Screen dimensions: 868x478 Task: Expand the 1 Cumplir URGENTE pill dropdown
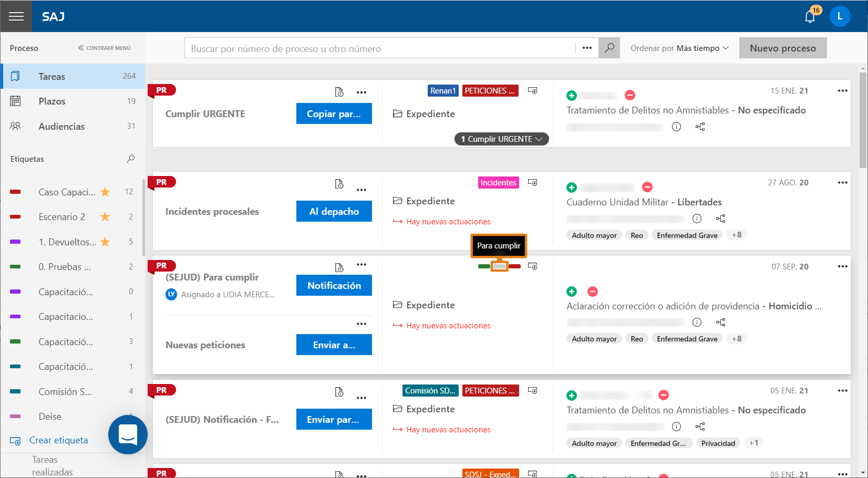point(501,139)
